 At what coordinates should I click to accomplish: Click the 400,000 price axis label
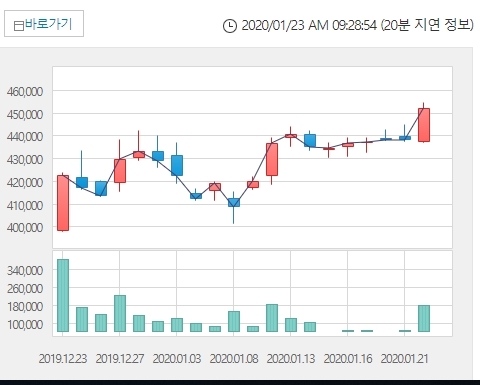click(25, 227)
